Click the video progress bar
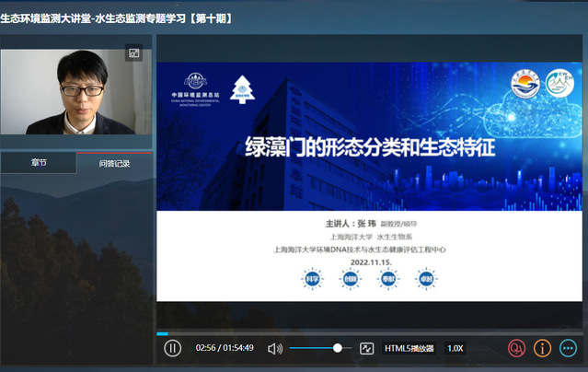The width and height of the screenshot is (588, 372). coord(368,333)
